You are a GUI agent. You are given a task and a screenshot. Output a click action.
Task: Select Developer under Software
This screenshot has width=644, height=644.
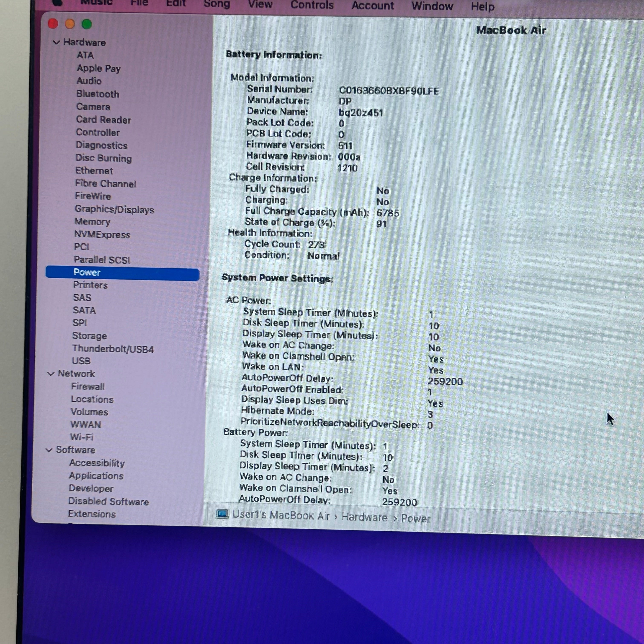click(x=91, y=489)
